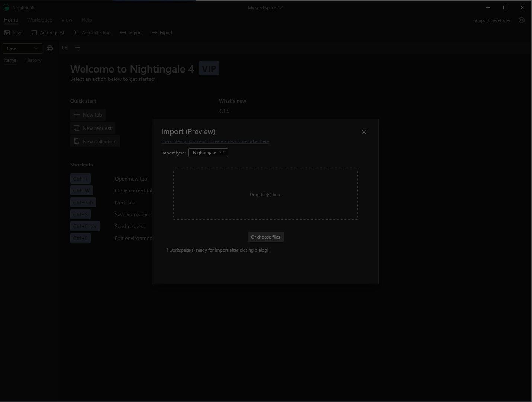Open the Workspace menu
The width and height of the screenshot is (532, 402).
point(39,20)
